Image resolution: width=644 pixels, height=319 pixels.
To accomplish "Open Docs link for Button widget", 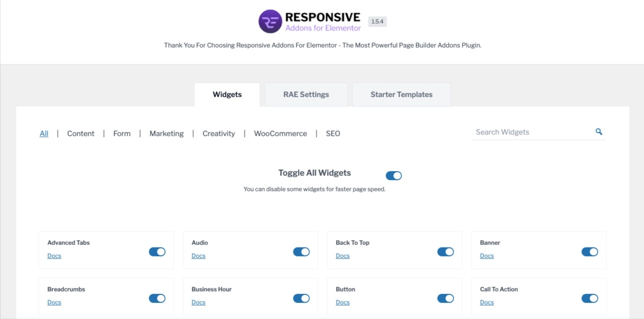I will point(343,302).
